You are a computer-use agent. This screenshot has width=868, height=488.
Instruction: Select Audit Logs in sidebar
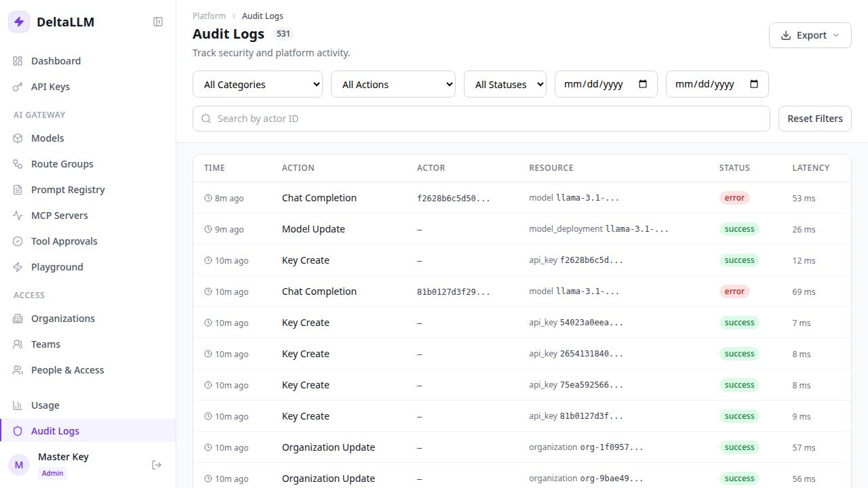click(88, 431)
